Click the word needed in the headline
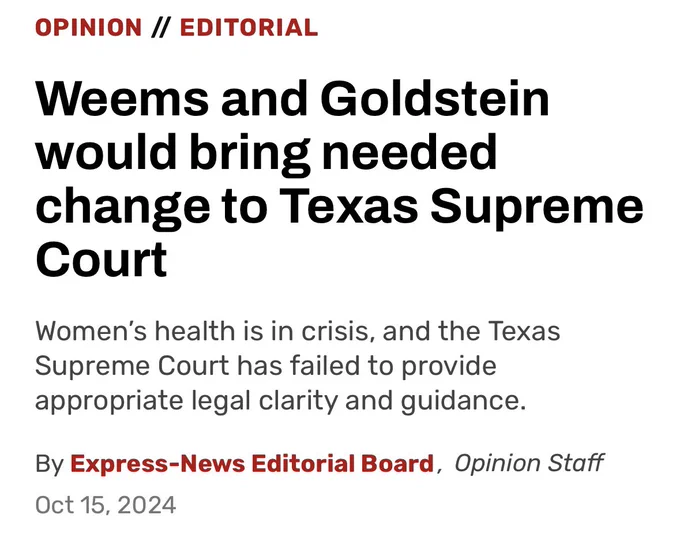Image resolution: width=680 pixels, height=541 pixels. [x=409, y=152]
